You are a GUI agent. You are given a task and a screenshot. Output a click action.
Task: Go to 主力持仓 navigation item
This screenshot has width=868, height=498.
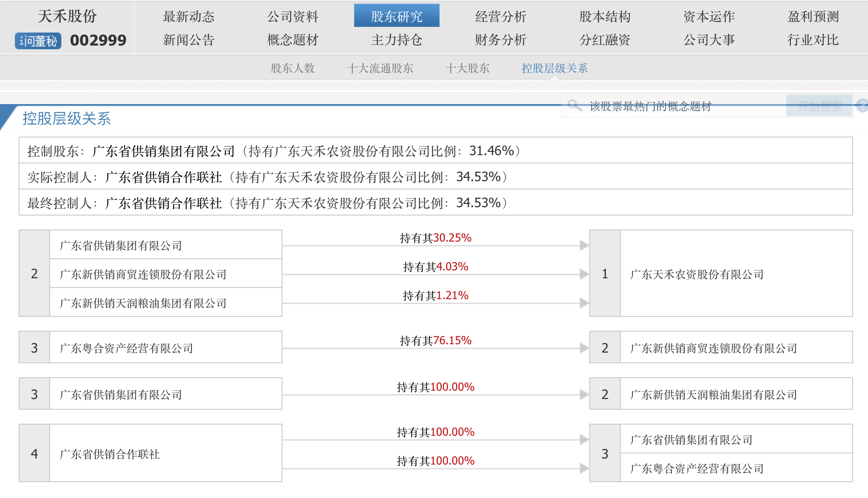click(397, 40)
